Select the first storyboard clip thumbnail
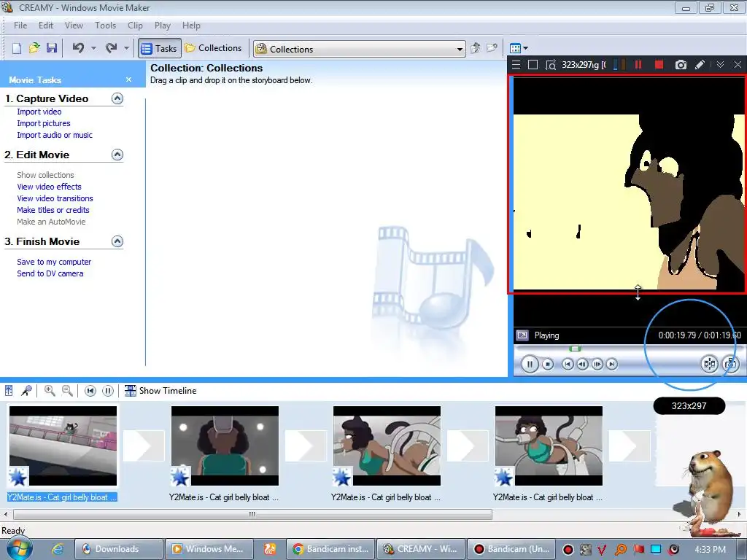Image resolution: width=747 pixels, height=560 pixels. [x=63, y=446]
